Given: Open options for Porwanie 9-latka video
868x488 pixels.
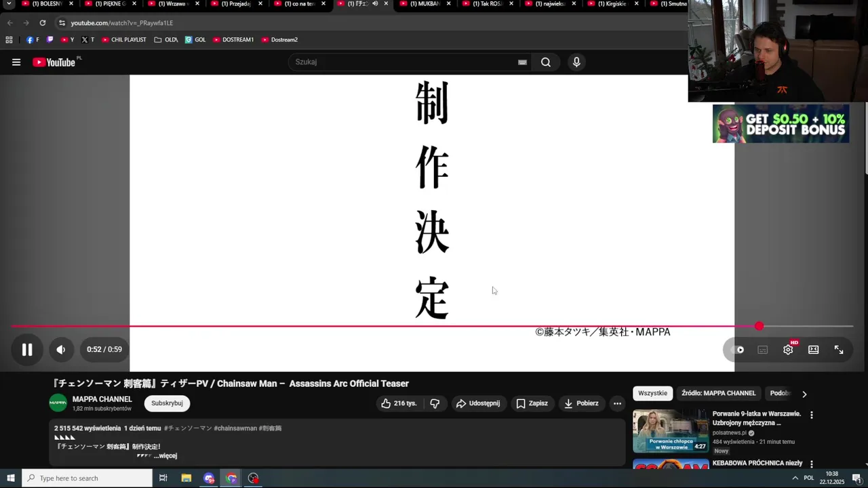Looking at the screenshot, I should [812, 415].
